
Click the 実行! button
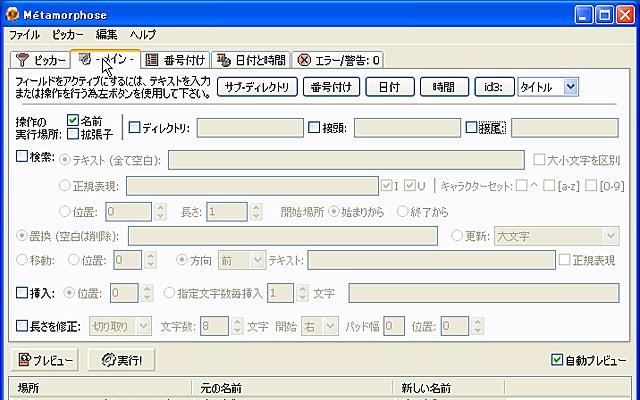tap(121, 360)
